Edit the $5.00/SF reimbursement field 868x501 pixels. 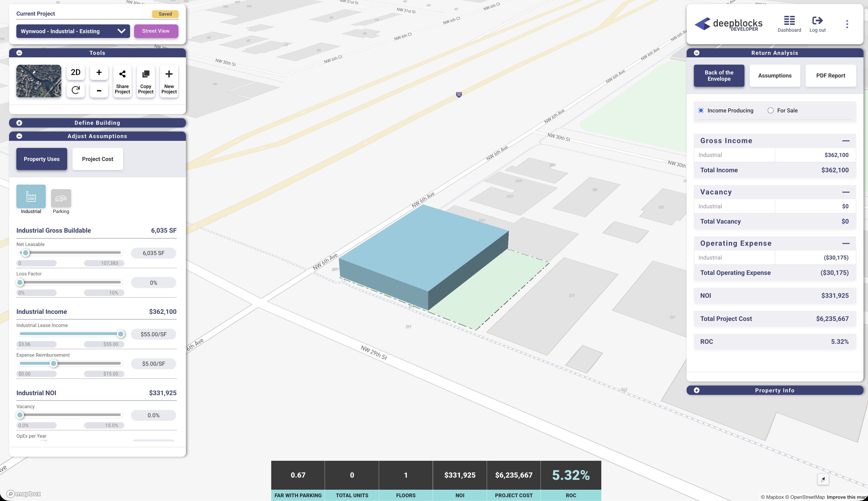coord(153,364)
